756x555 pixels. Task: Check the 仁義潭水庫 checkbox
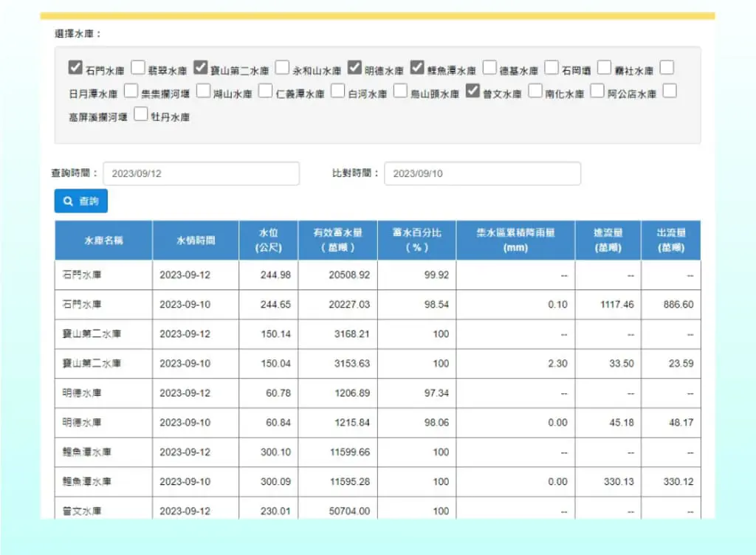click(x=265, y=91)
